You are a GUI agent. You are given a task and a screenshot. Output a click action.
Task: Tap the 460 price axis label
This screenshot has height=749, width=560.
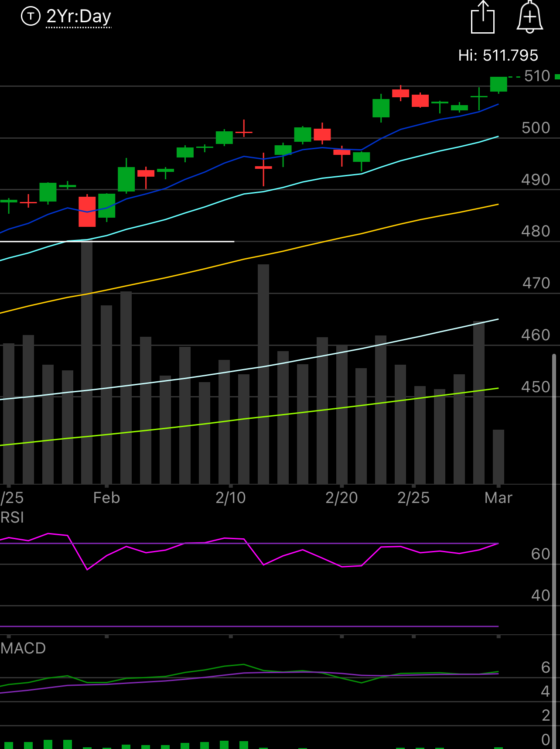click(536, 335)
